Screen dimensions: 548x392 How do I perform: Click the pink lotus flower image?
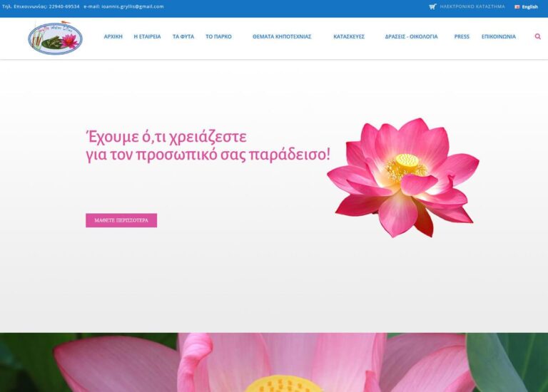tap(402, 177)
